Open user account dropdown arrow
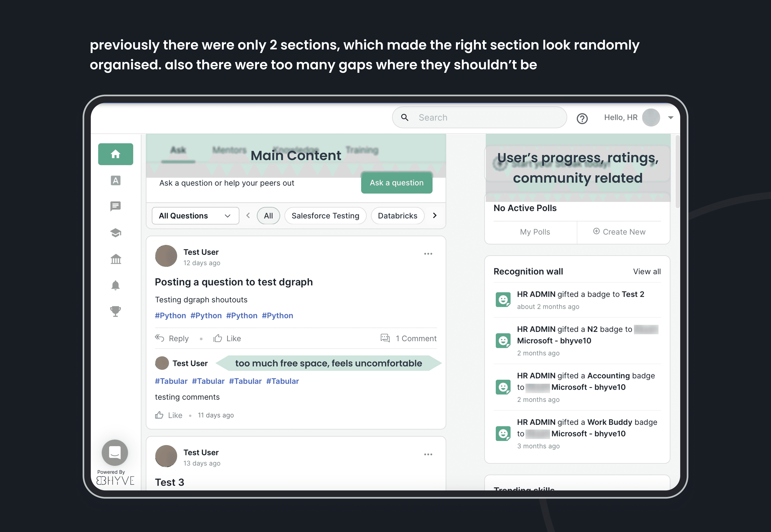The width and height of the screenshot is (771, 532). (671, 118)
